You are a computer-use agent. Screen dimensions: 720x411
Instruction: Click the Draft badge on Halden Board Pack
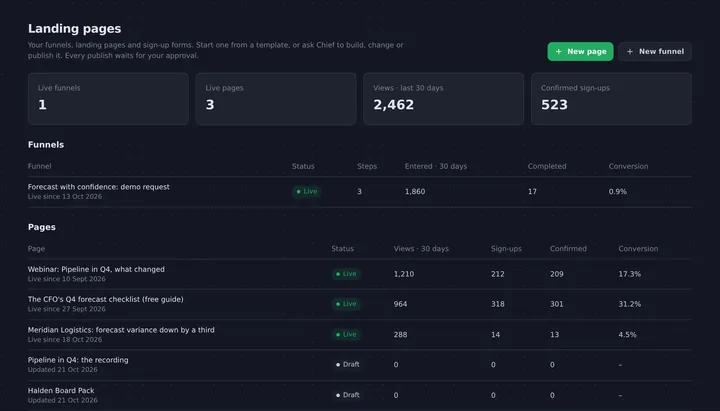coord(348,395)
